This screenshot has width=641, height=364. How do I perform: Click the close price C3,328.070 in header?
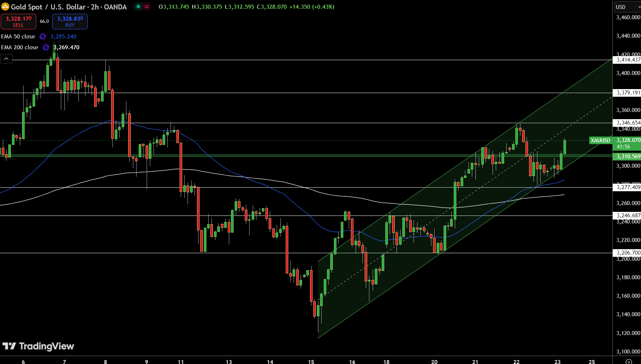272,7
